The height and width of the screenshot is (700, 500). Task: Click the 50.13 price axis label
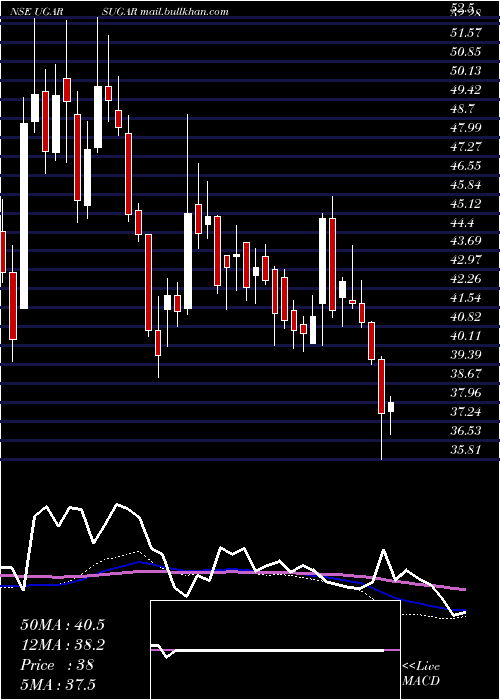466,71
